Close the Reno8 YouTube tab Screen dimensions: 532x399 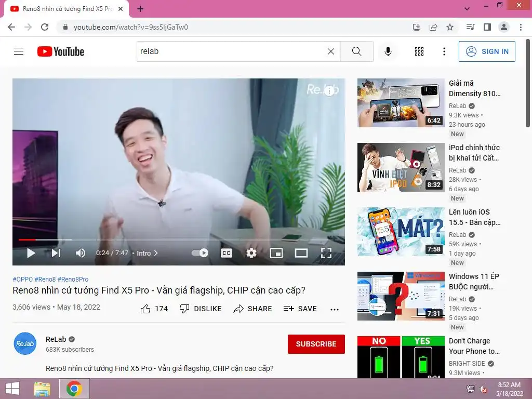[121, 9]
